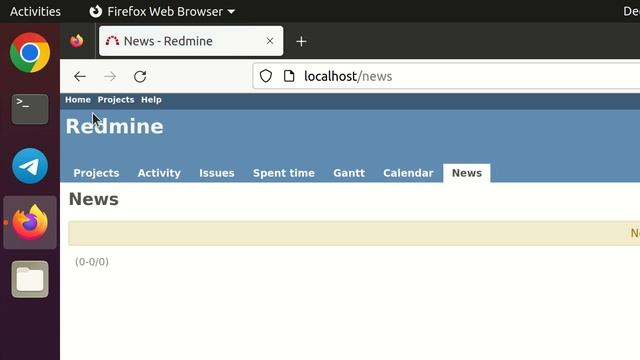Launch Terminal from the dock
This screenshot has height=360, width=640.
(30, 109)
